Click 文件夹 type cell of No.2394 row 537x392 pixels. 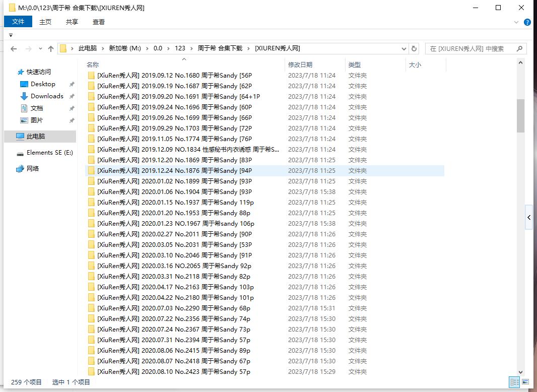point(358,340)
